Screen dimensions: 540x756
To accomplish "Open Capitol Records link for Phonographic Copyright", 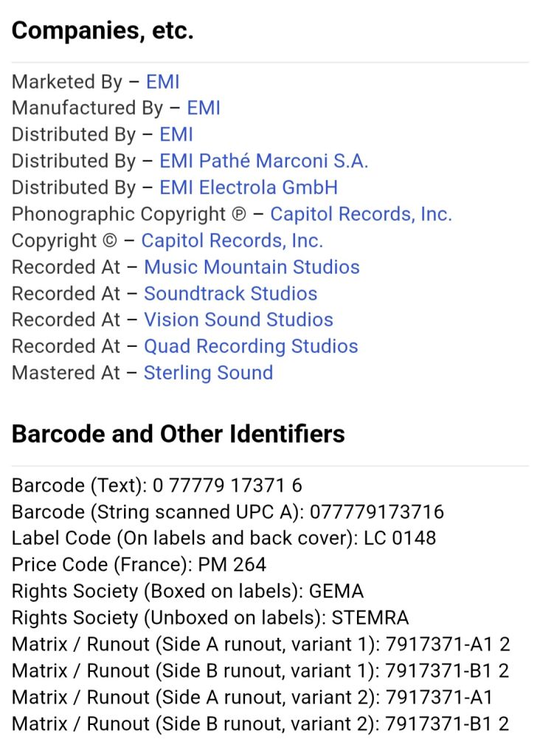I will click(361, 213).
